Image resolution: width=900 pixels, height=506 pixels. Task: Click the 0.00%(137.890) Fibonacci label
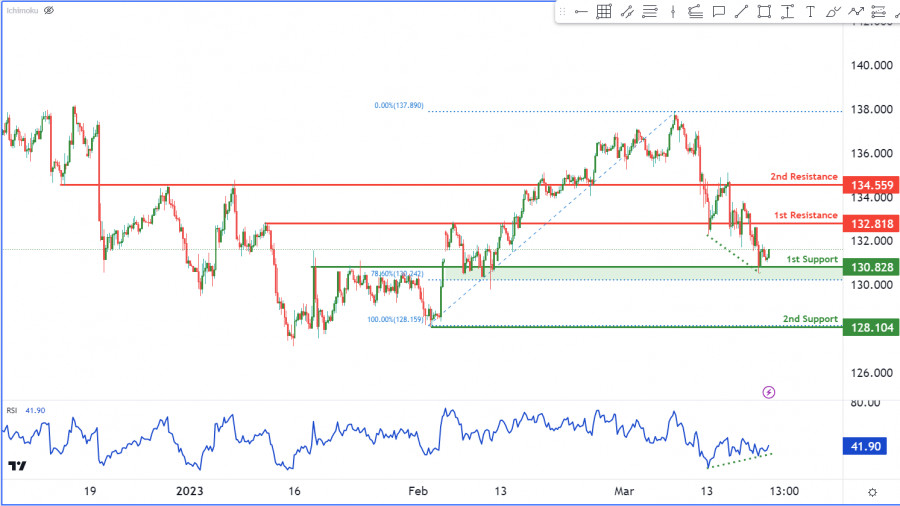[398, 106]
